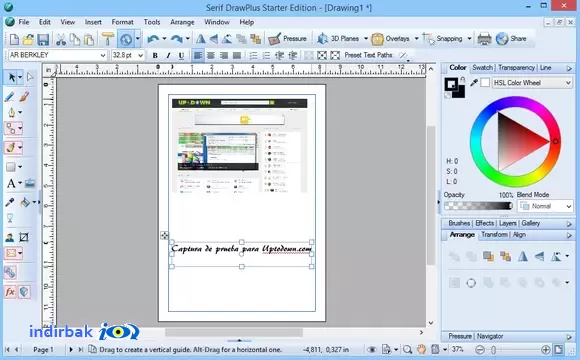Switch to the Transparency tab

tap(516, 68)
